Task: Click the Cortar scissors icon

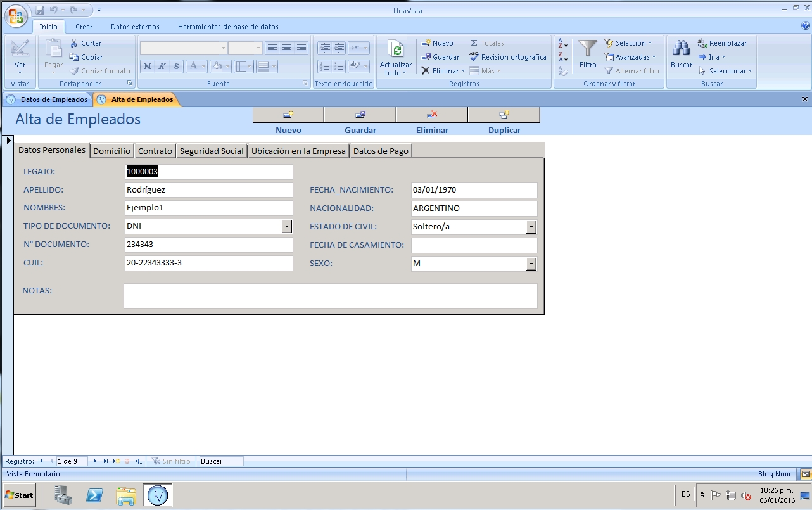Action: pos(74,43)
